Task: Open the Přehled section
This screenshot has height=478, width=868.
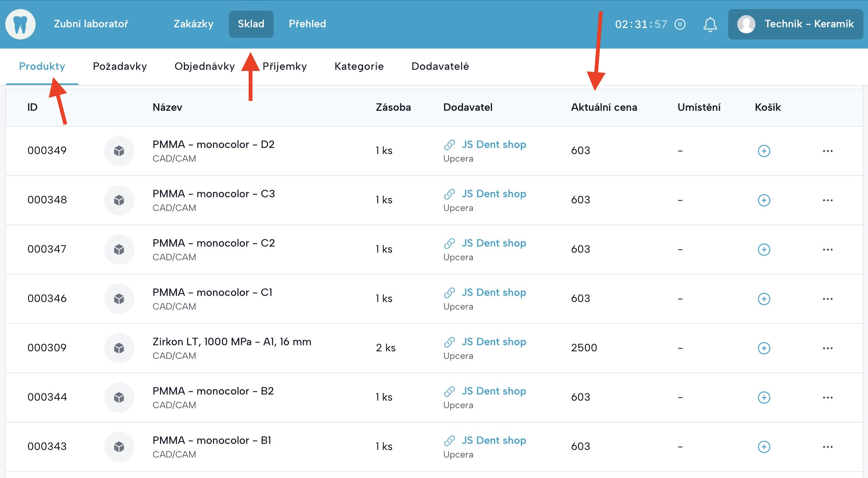Action: (x=307, y=24)
